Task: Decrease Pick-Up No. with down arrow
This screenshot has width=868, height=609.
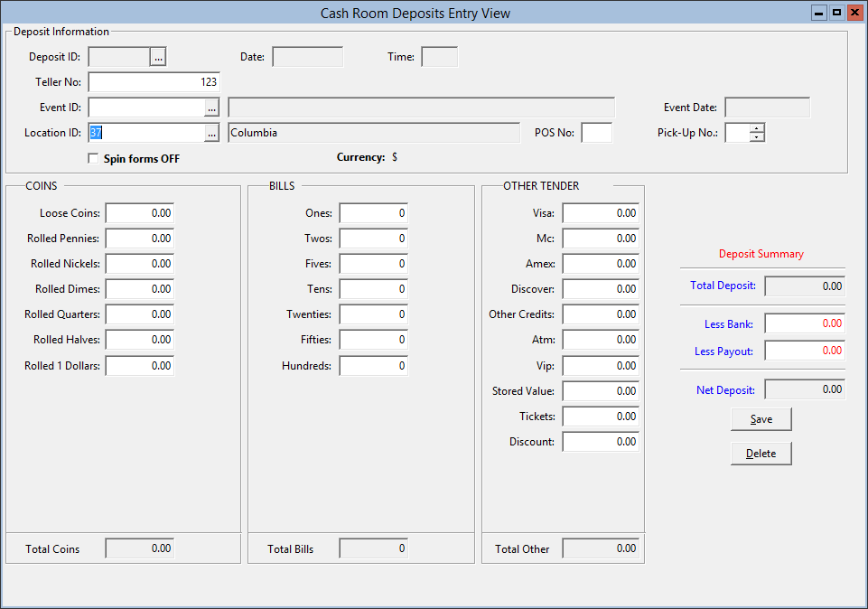Action: point(757,137)
